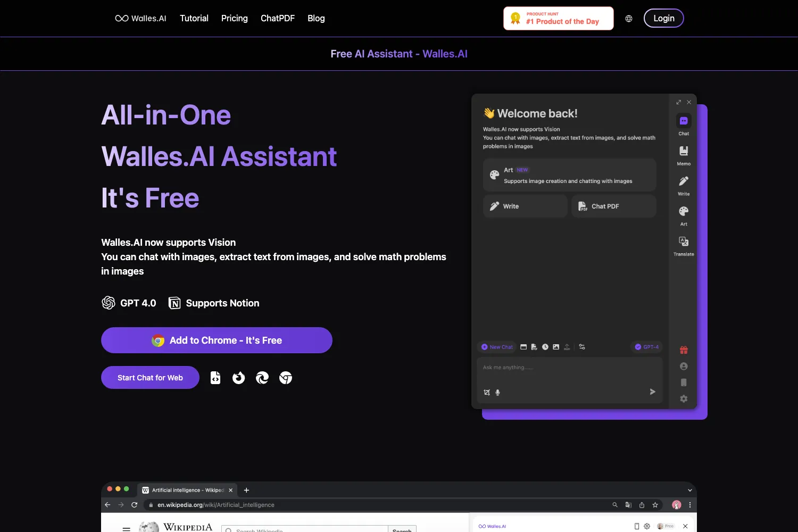Go to the ChatPDF page
The width and height of the screenshot is (798, 532).
click(278, 18)
